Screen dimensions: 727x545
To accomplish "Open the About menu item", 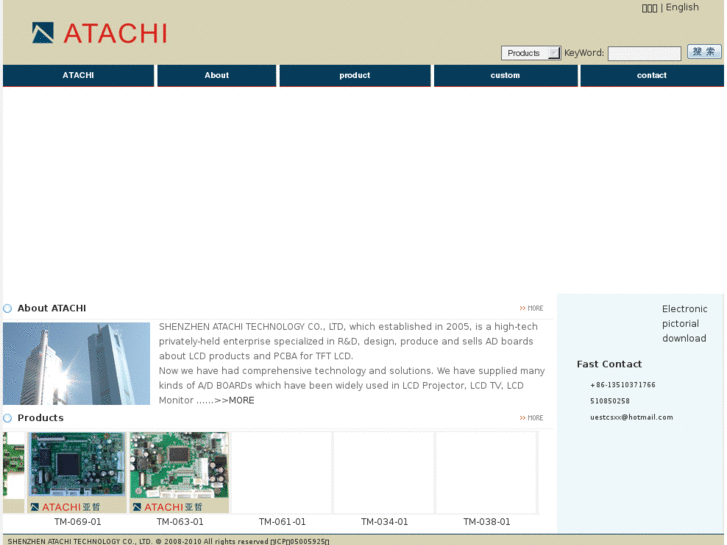I will pyautogui.click(x=217, y=75).
